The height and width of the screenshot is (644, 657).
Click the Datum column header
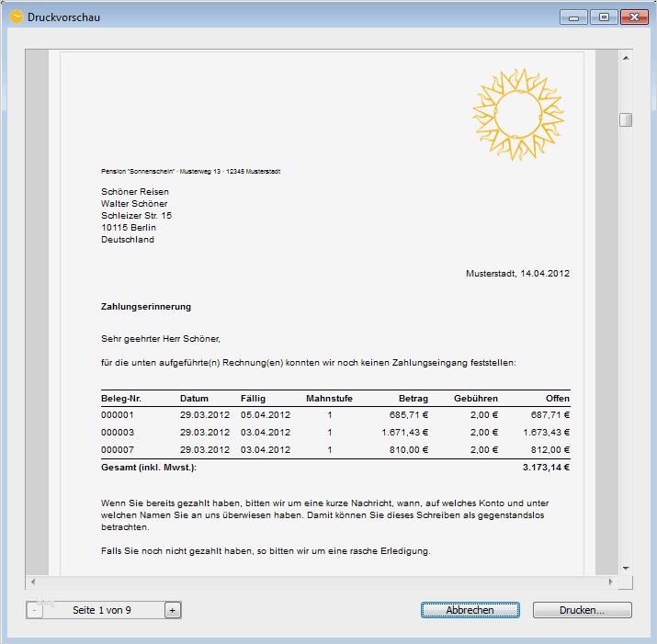(x=194, y=399)
